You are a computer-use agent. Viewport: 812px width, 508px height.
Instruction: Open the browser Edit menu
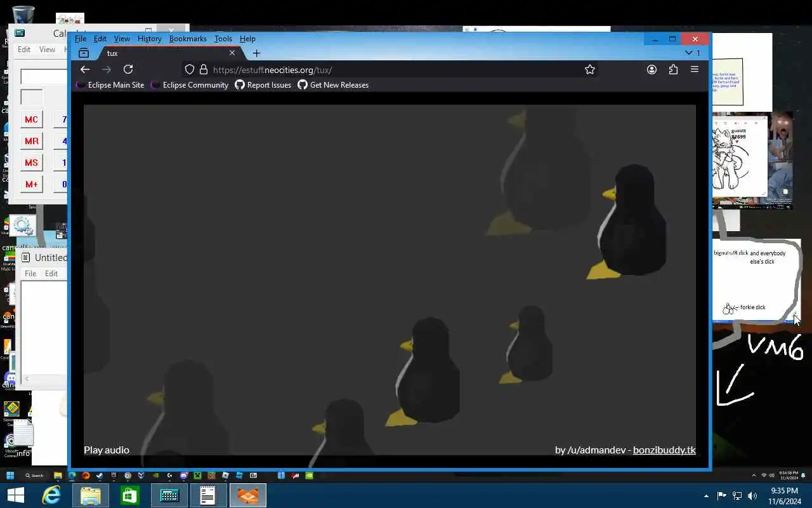coord(100,39)
